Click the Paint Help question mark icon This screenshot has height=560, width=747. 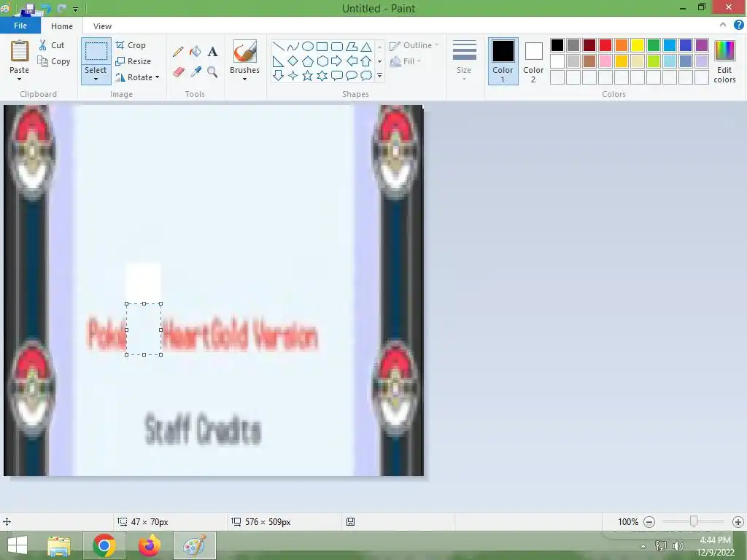(x=738, y=25)
